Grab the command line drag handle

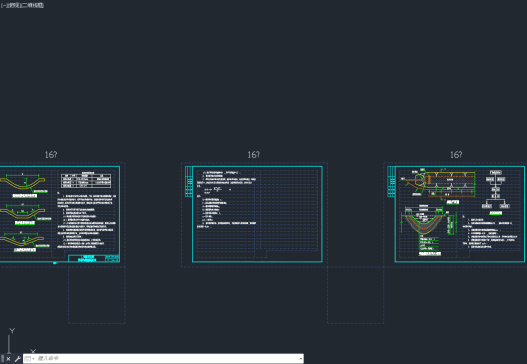tap(2, 359)
